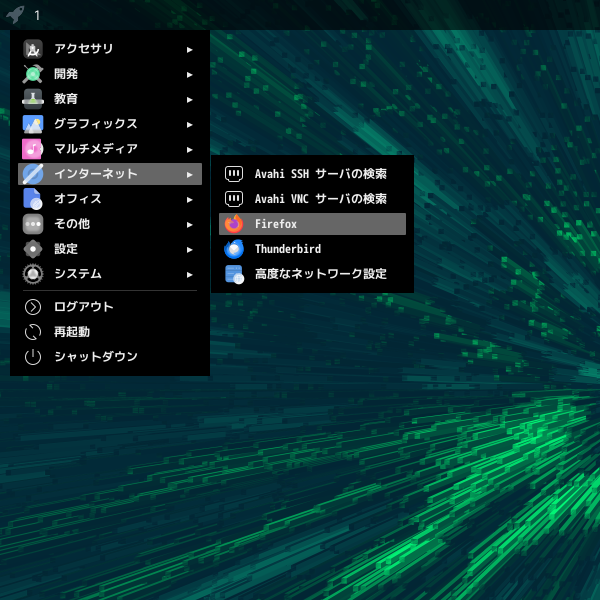This screenshot has height=600, width=600.
Task: Expand the オフィス submenu arrow
Action: point(189,199)
